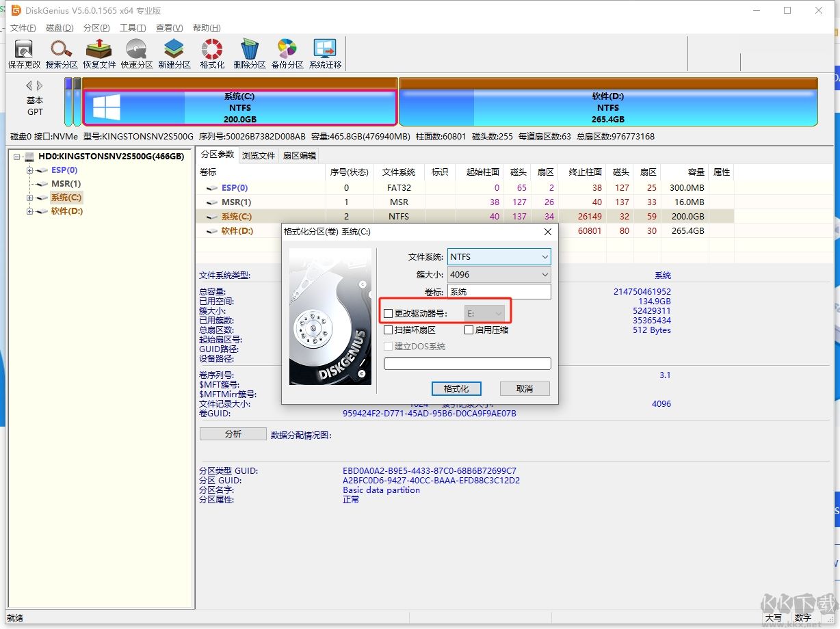Launch the 系统迁移 system migration tool
840x629 pixels.
coord(325,54)
